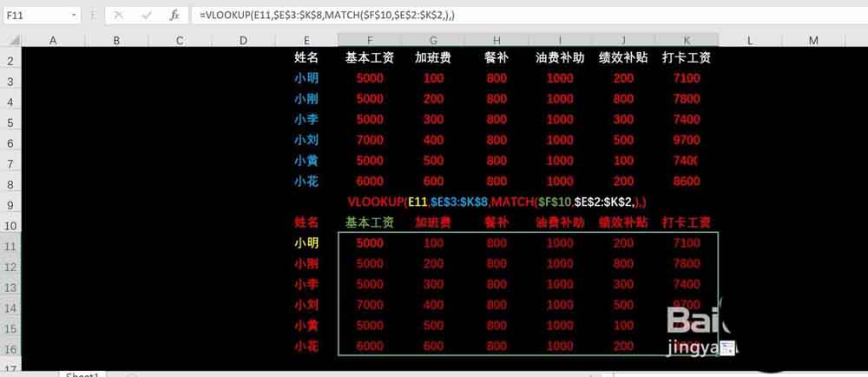Select column A header
This screenshot has width=868, height=377.
tap(53, 41)
